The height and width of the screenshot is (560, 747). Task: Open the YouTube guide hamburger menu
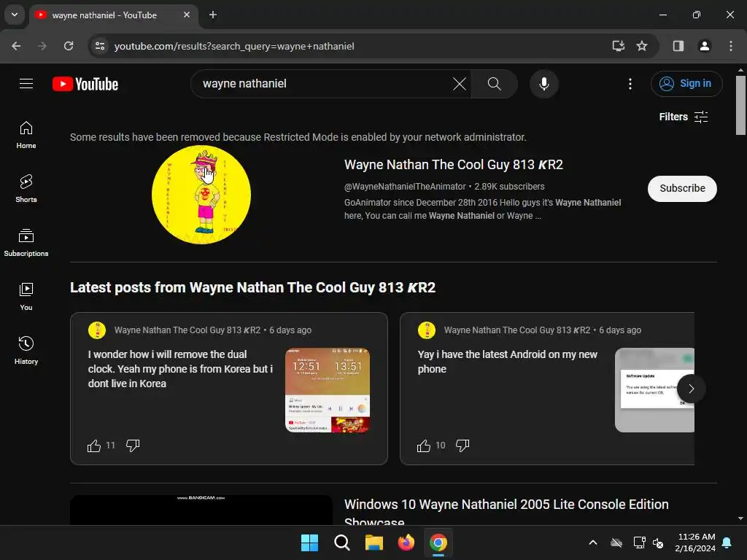tap(26, 84)
